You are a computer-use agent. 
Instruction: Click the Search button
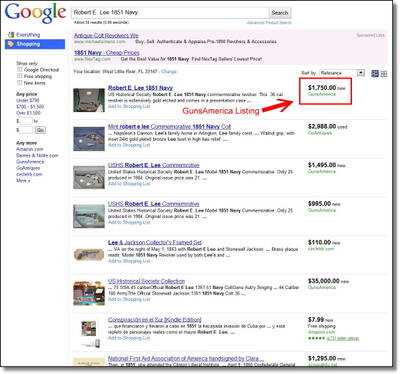280,13
